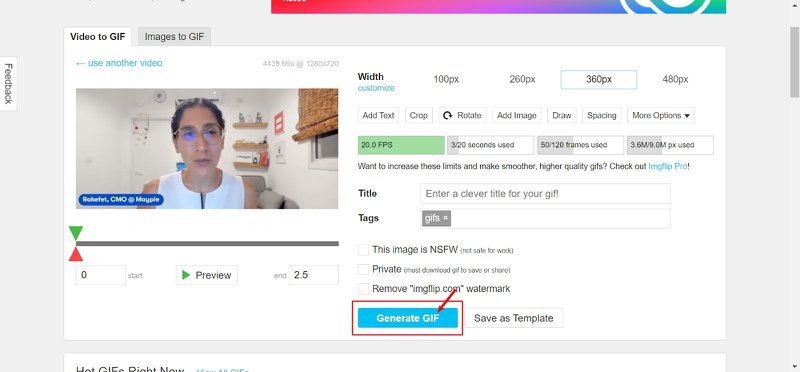Image resolution: width=800 pixels, height=372 pixels.
Task: Expand the More Options dropdown
Action: click(x=661, y=115)
